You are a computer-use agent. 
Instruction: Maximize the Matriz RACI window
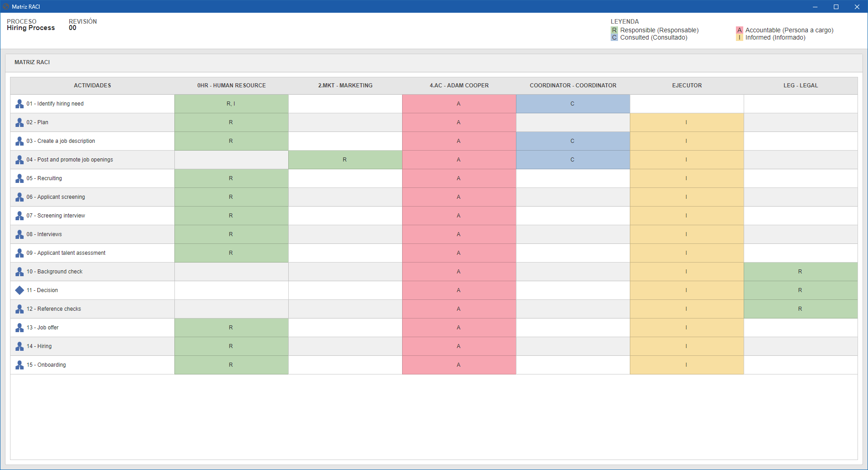click(836, 6)
